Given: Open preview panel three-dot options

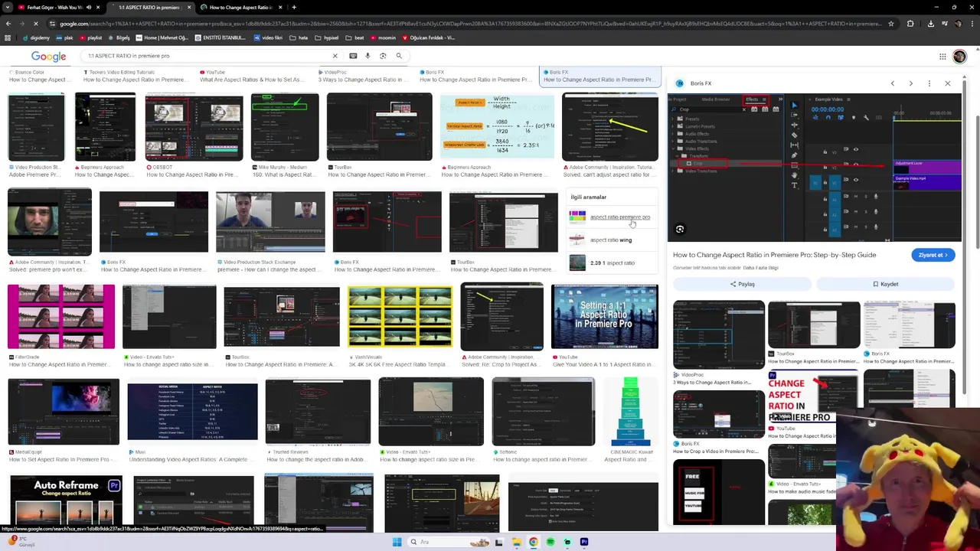Looking at the screenshot, I should (929, 83).
